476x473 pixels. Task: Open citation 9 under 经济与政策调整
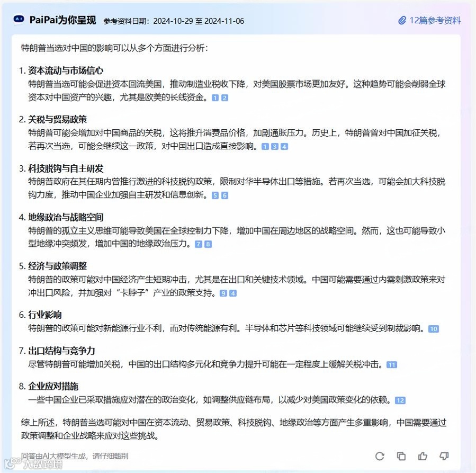tap(223, 293)
